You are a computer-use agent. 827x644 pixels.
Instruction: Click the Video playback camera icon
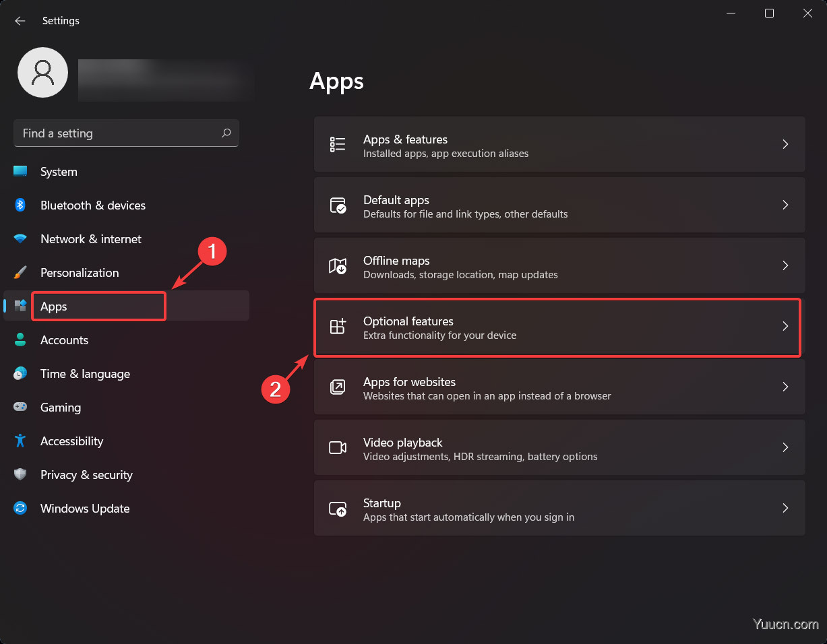pyautogui.click(x=338, y=447)
